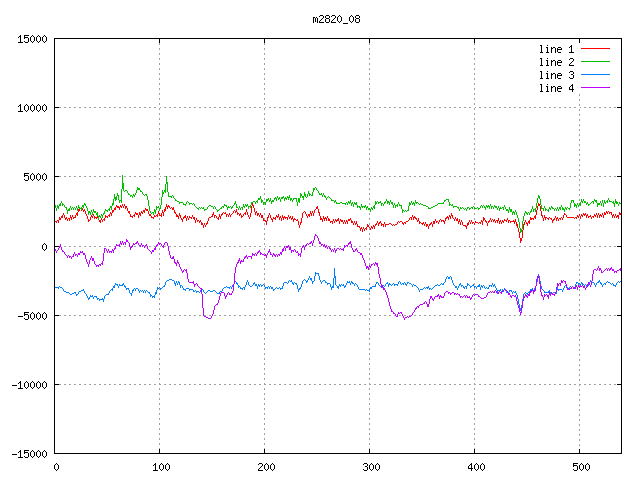Click the 15000 y-axis tick label
This screenshot has height=480, width=640.
(x=32, y=39)
